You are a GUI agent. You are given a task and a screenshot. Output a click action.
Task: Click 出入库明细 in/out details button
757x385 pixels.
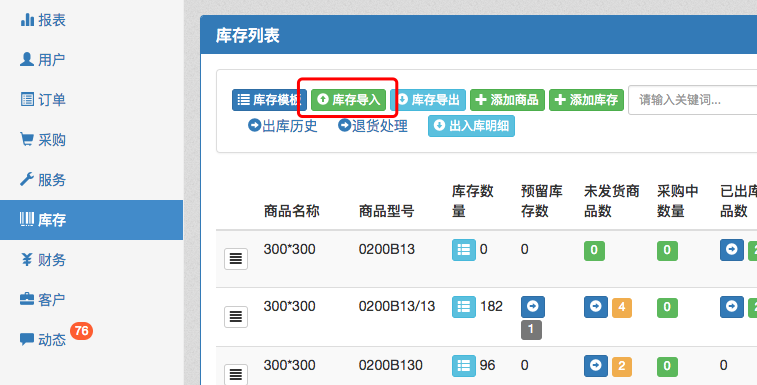[x=471, y=126]
